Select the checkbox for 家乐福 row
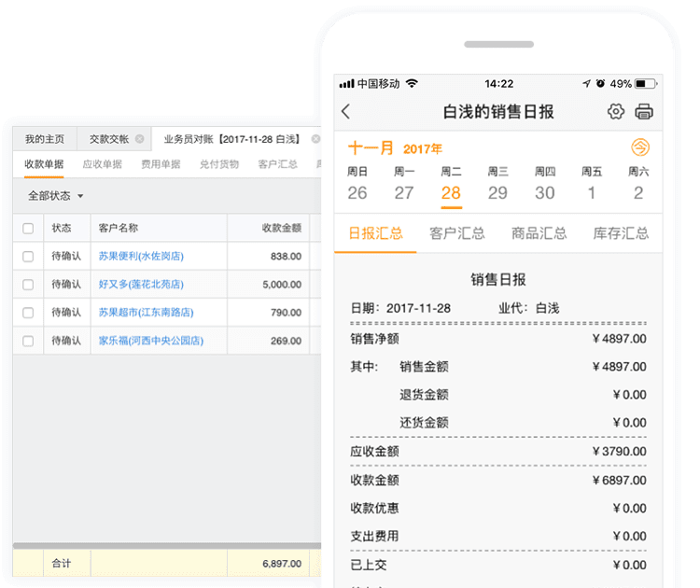 pos(28,341)
